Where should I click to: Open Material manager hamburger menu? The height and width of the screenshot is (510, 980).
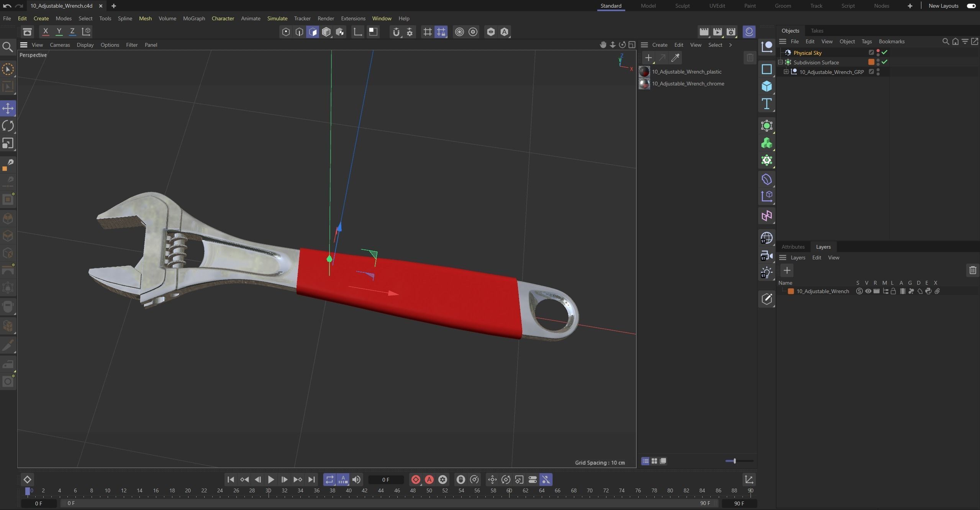tap(644, 45)
